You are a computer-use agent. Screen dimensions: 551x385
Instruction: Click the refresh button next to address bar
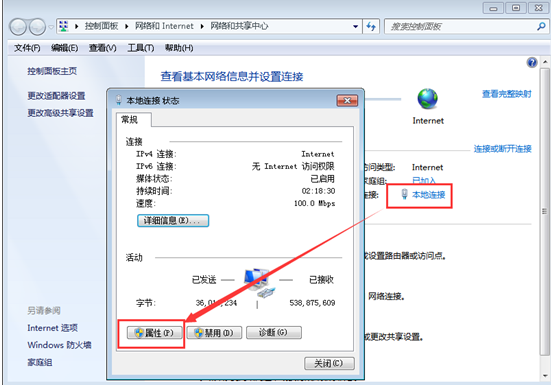point(371,26)
